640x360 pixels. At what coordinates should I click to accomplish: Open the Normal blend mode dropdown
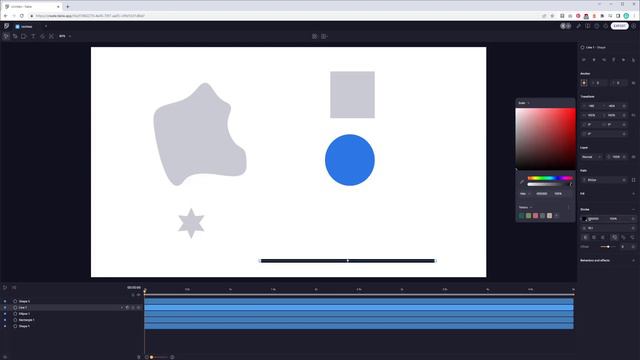(x=591, y=157)
